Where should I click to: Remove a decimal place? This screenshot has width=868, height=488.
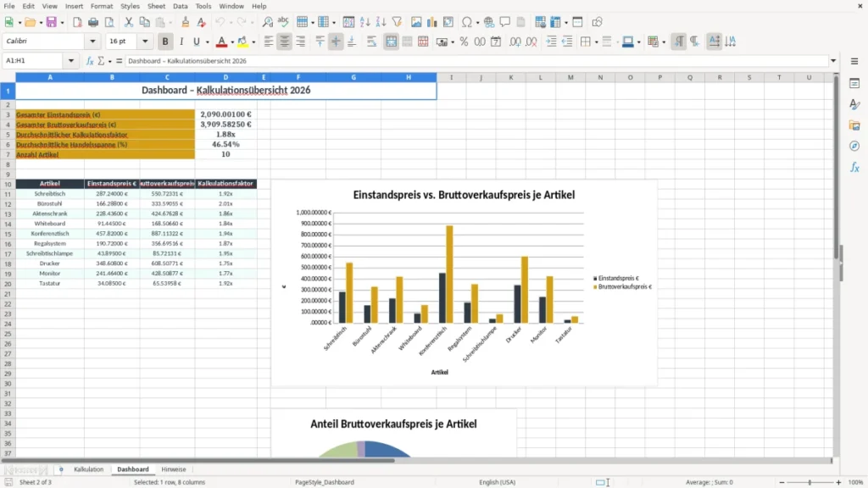[x=531, y=42]
